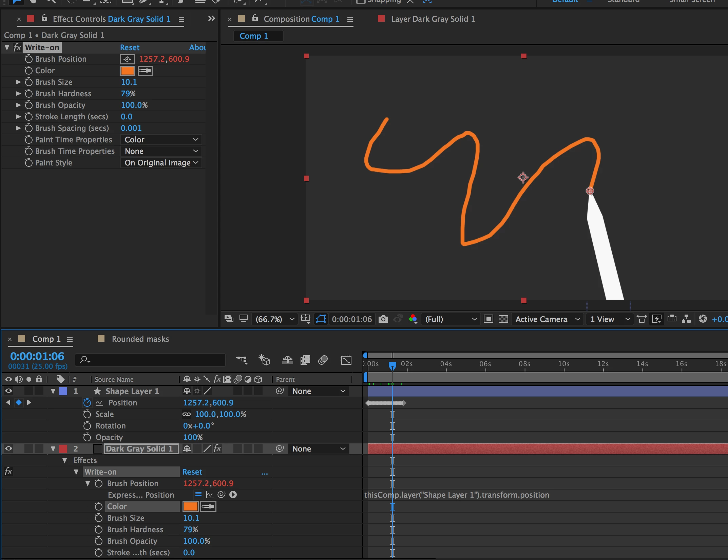Click the timeline layer search field
The width and height of the screenshot is (728, 560).
click(x=153, y=360)
